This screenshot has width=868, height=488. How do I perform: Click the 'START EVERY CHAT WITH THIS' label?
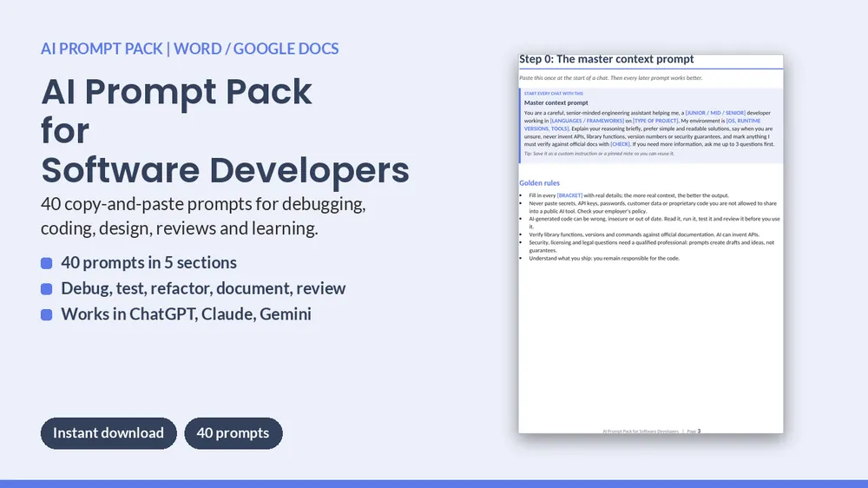[554, 94]
